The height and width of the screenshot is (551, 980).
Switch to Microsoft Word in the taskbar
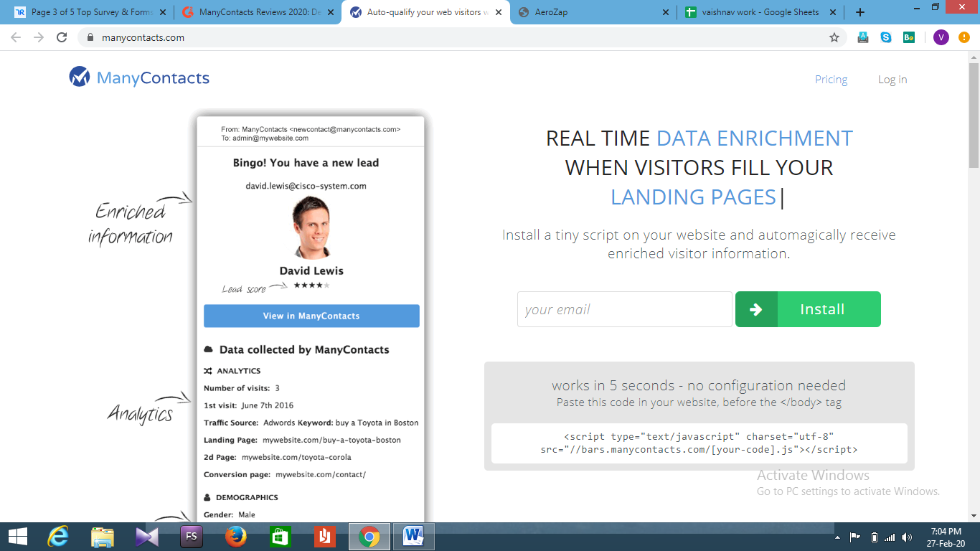pyautogui.click(x=414, y=537)
